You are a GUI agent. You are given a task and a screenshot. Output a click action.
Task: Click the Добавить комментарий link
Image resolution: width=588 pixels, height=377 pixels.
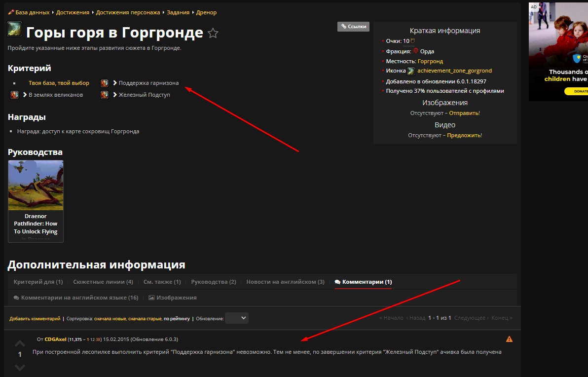(35, 319)
